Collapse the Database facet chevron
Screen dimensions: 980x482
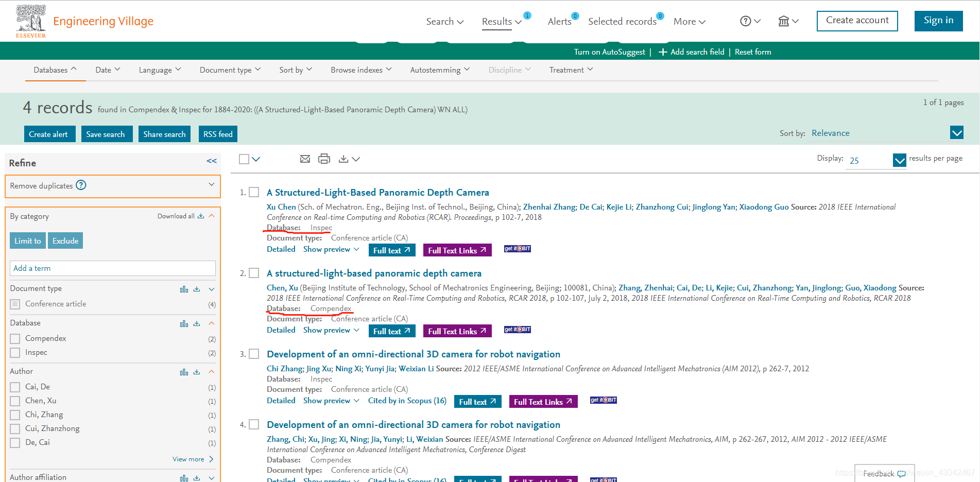212,323
